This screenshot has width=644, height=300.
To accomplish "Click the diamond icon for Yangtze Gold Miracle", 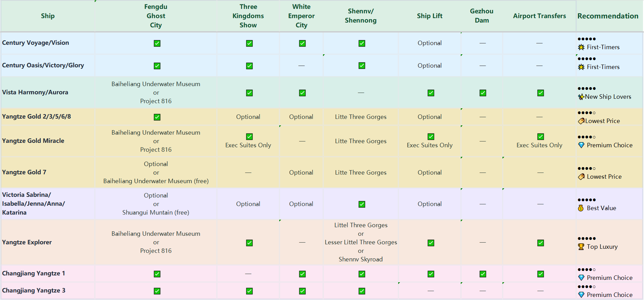I will [x=581, y=145].
